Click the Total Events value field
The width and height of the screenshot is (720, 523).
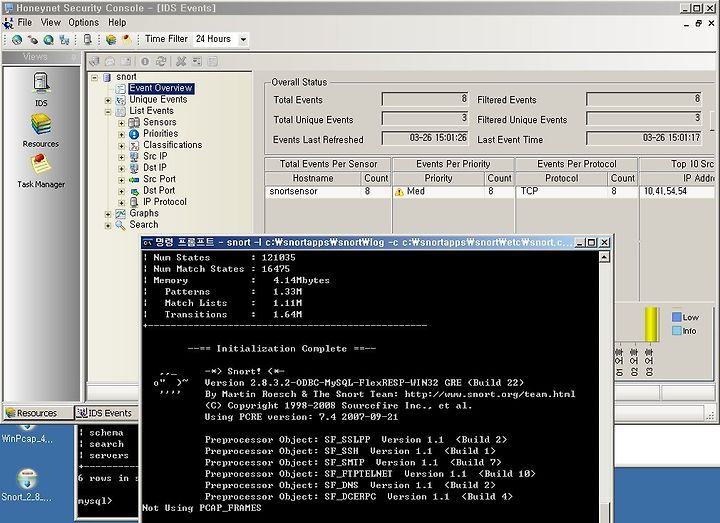(x=425, y=99)
